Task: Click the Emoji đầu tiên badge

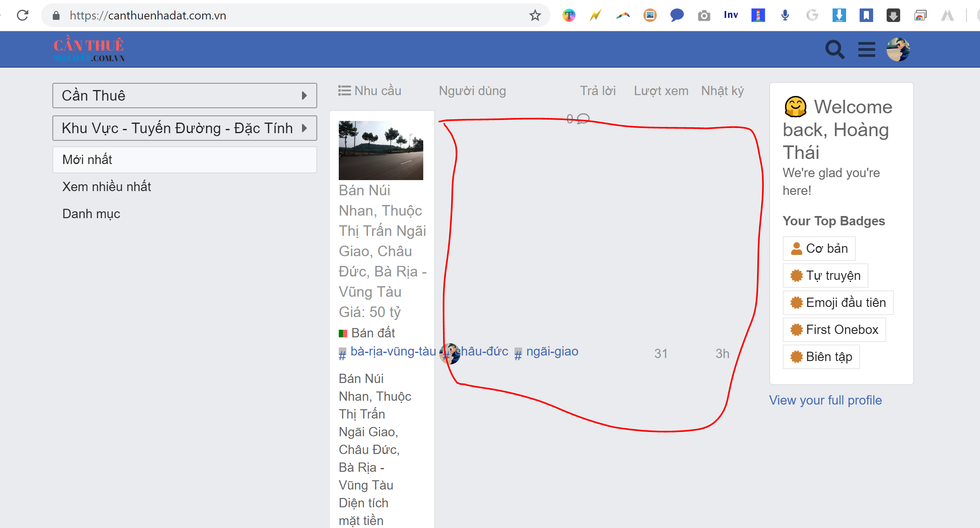Action: click(x=838, y=303)
